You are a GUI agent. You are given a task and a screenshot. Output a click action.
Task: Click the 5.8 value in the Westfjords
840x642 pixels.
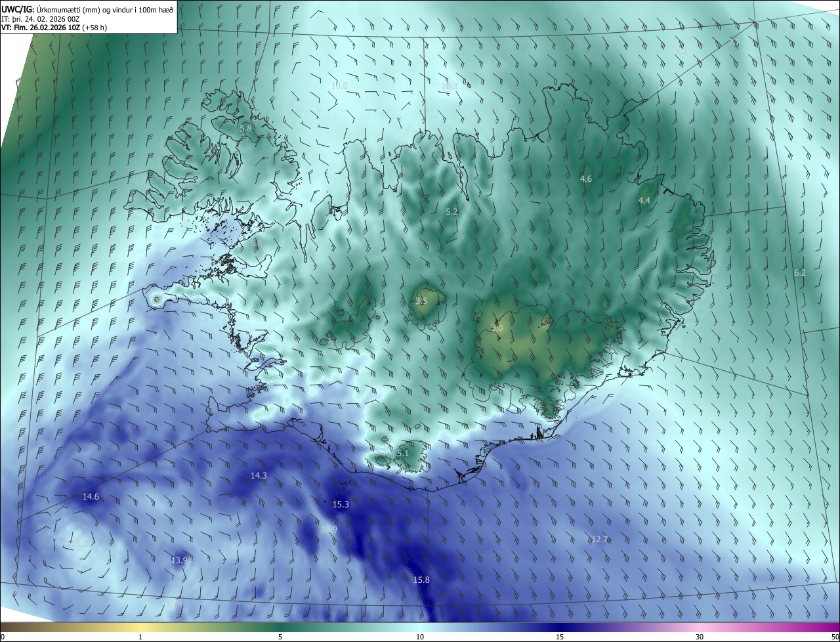point(245,129)
